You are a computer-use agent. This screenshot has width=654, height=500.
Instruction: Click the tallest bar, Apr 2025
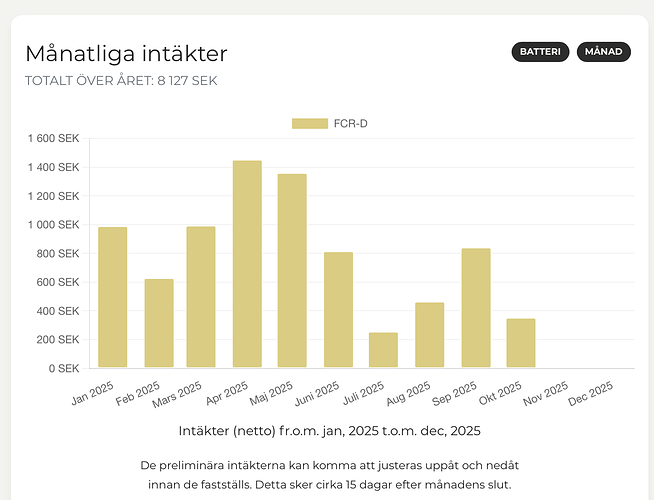tap(247, 265)
